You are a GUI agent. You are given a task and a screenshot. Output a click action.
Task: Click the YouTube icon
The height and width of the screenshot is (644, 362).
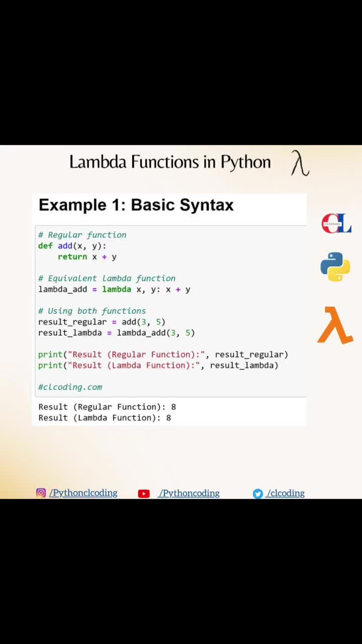pos(144,494)
